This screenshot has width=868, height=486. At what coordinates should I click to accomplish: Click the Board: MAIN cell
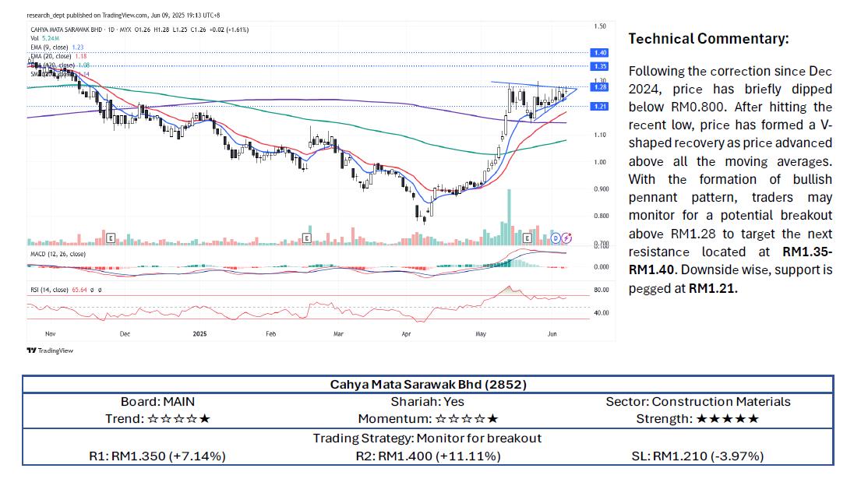[157, 402]
